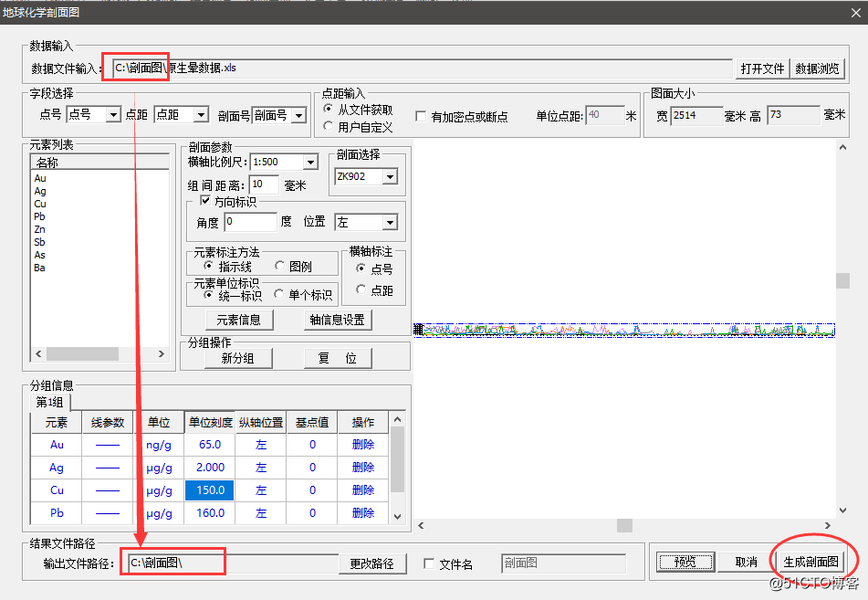868x600 pixels.
Task: Click the profile chart preview image
Action: click(x=624, y=331)
